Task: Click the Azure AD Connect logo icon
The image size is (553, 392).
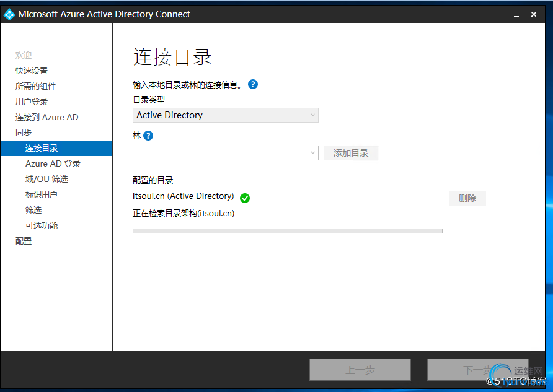Action: coord(9,14)
